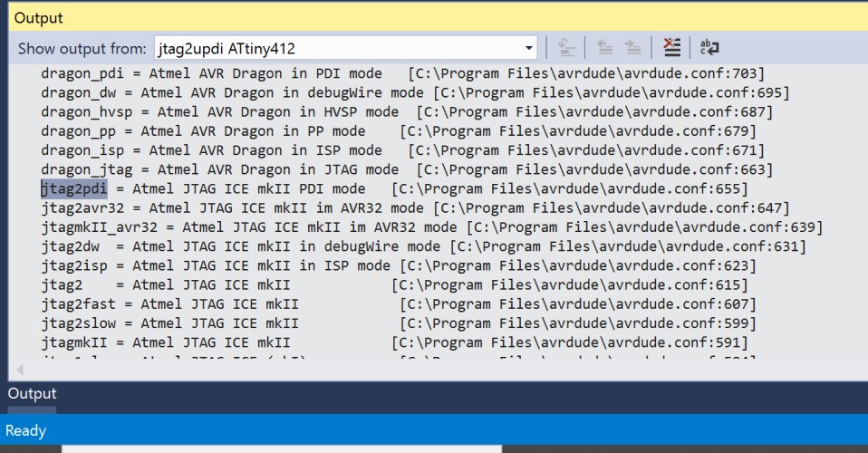Viewport: 868px width, 453px height.
Task: Click the 'Ready' status bar text
Action: point(25,431)
